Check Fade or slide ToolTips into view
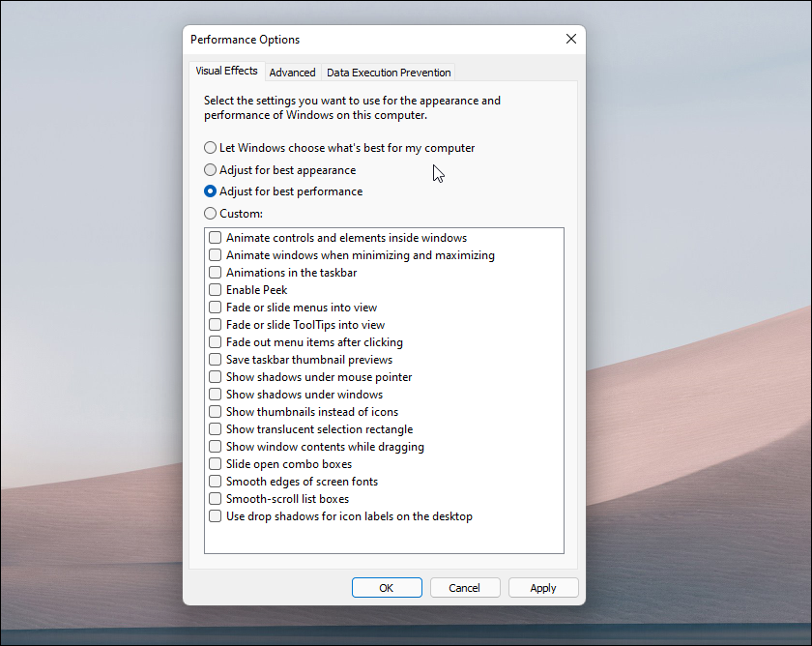Viewport: 812px width, 646px height. [215, 325]
